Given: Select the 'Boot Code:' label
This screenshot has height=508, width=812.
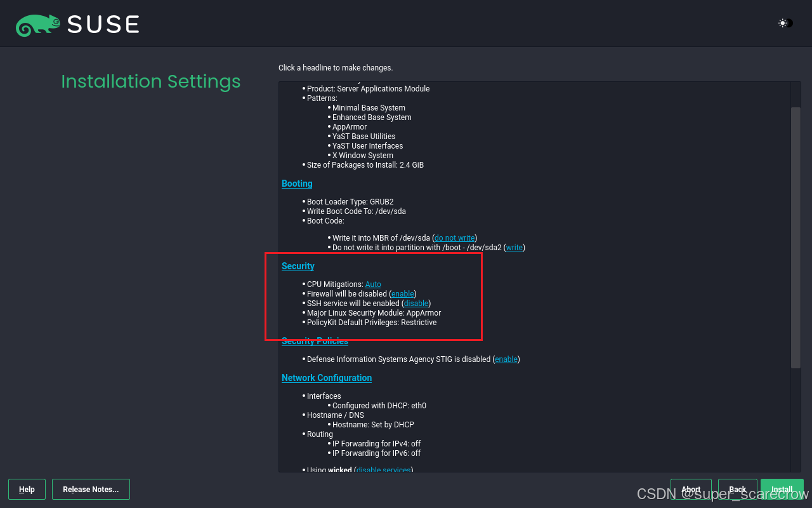Looking at the screenshot, I should click(325, 221).
